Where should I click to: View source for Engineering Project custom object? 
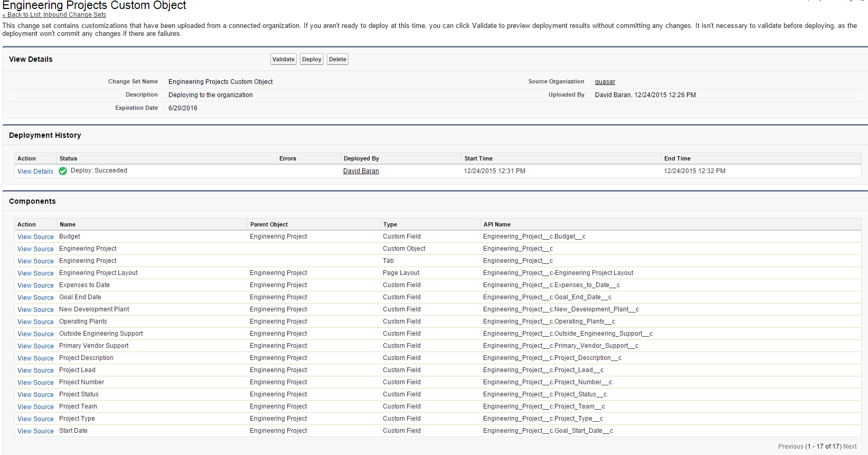point(35,249)
